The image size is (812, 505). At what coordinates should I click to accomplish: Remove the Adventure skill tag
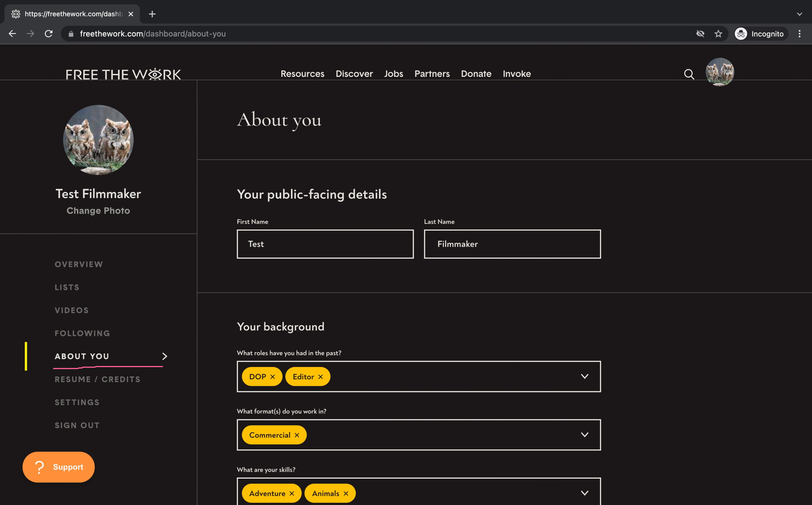(292, 494)
